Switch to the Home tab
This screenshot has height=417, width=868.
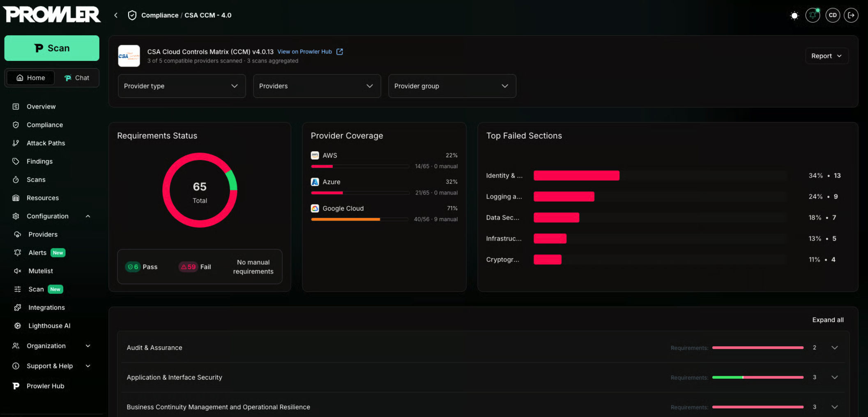pos(31,78)
